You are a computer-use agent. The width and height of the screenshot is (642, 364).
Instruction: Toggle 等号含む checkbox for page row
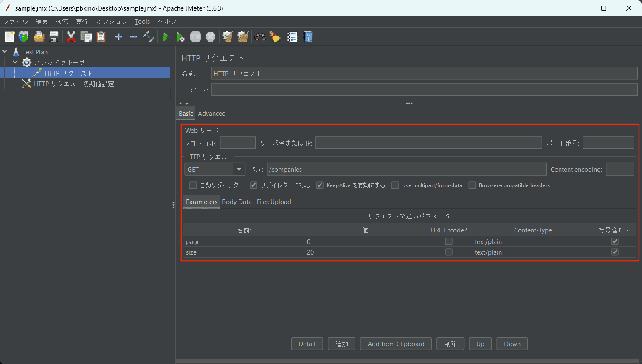[x=615, y=241]
